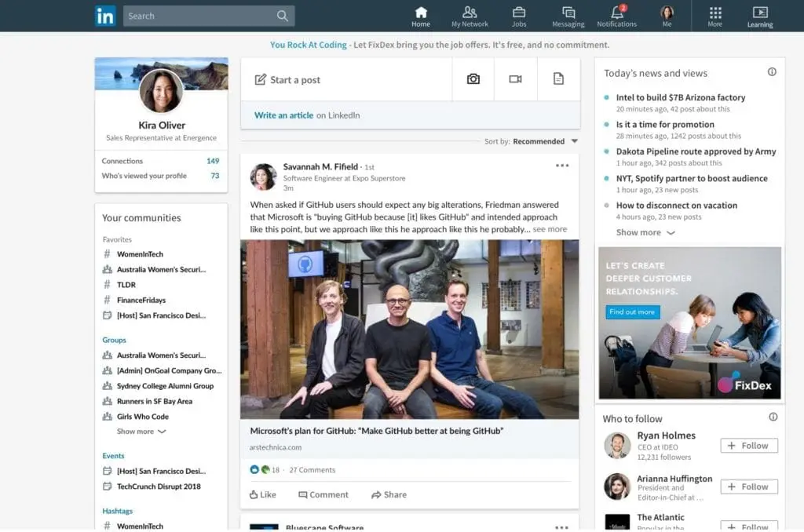This screenshot has height=532, width=804.
Task: Open Is it a time for promotion
Action: [665, 125]
